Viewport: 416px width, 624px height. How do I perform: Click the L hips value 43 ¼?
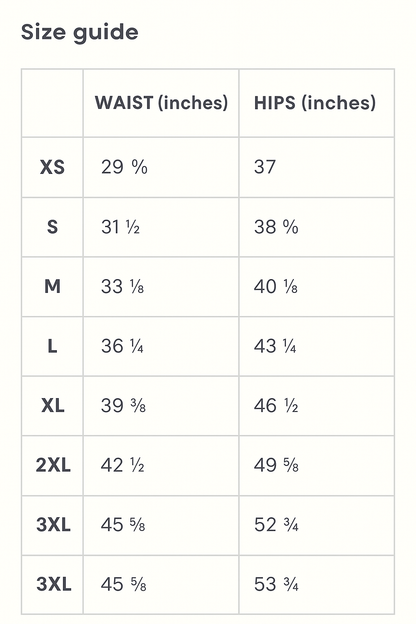275,346
